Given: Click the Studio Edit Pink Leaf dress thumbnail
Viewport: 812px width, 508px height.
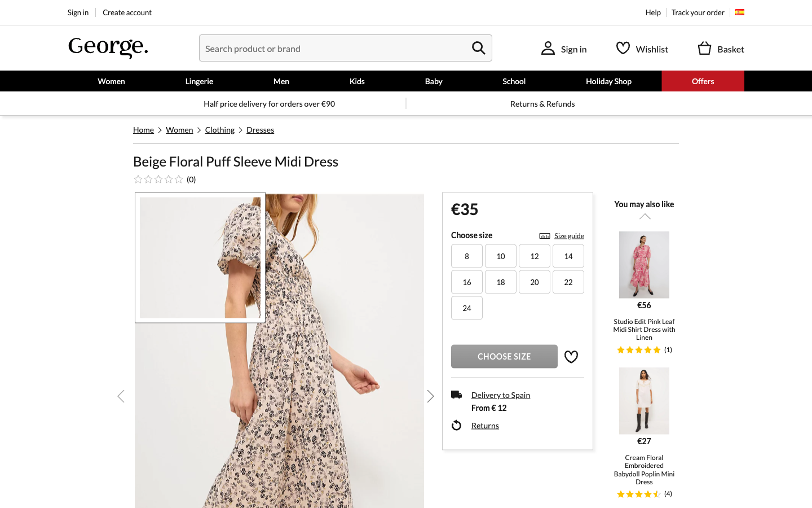Looking at the screenshot, I should point(644,265).
